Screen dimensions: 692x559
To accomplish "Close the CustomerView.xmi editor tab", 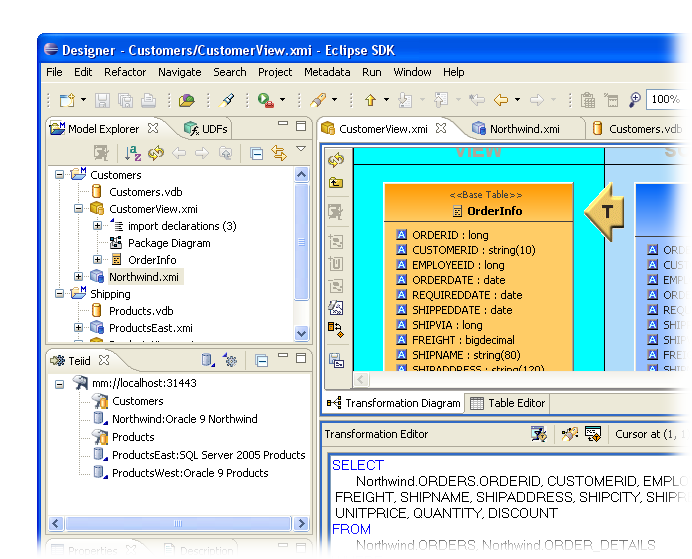I will coord(441,128).
